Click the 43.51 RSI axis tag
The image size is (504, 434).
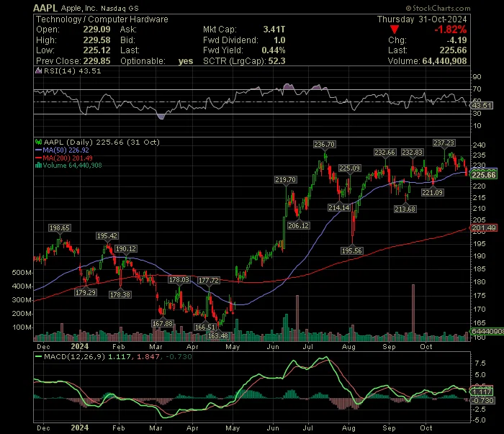click(x=482, y=105)
